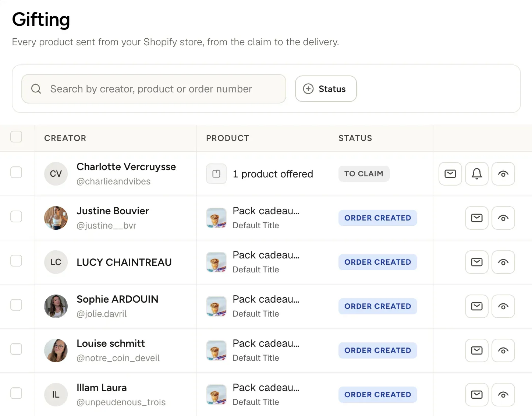Click the bell reminder icon for Charlotte Vercruysse
The image size is (532, 416).
pos(477,174)
